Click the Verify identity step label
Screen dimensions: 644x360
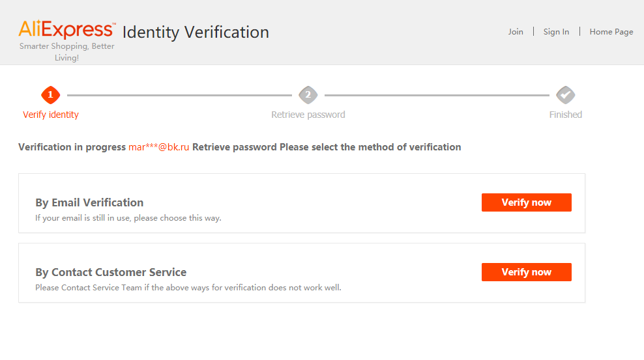(x=51, y=115)
